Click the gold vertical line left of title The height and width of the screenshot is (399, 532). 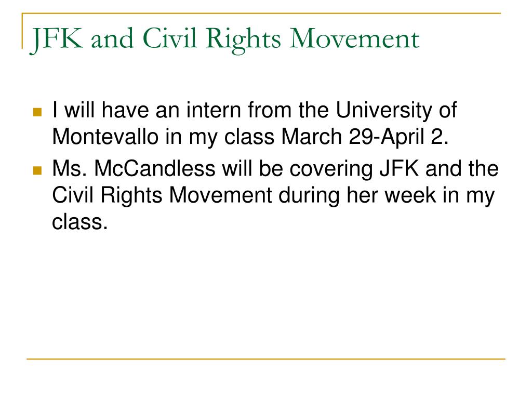22,31
